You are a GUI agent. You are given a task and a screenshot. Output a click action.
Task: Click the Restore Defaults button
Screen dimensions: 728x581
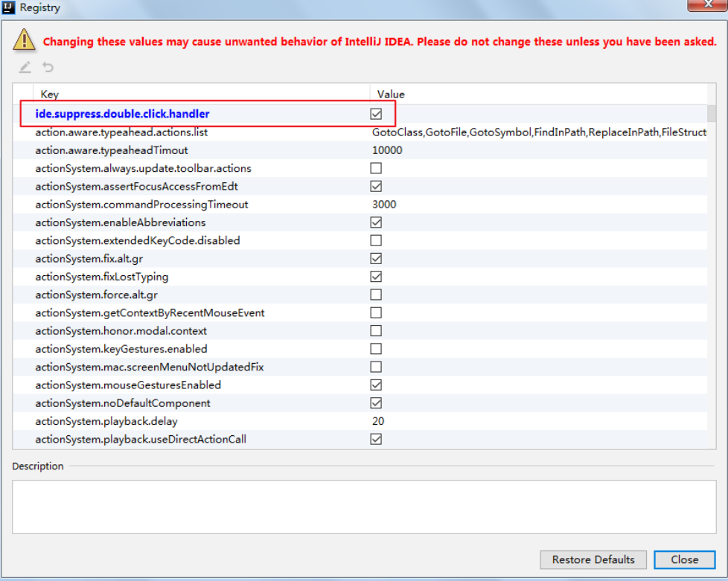[x=593, y=559]
